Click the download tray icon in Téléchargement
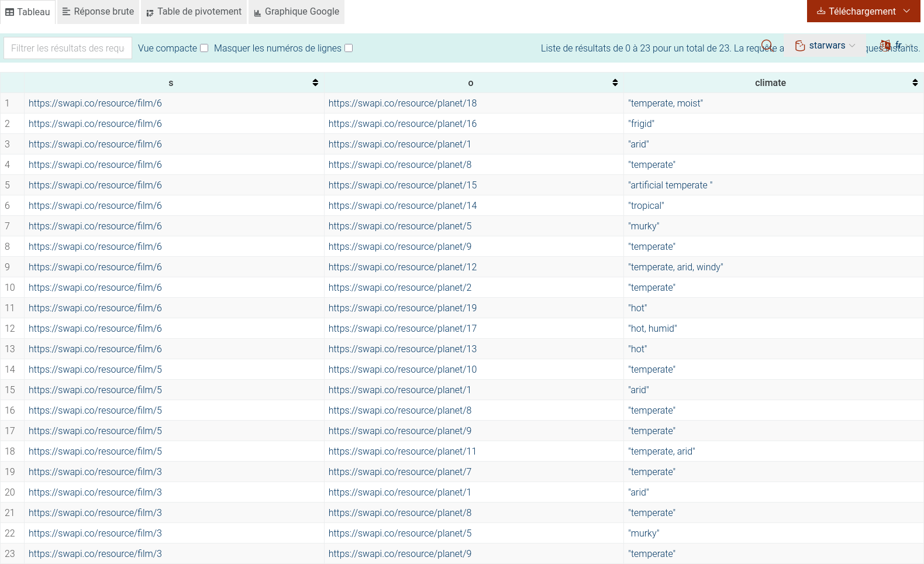This screenshot has width=924, height=564. coord(821,11)
